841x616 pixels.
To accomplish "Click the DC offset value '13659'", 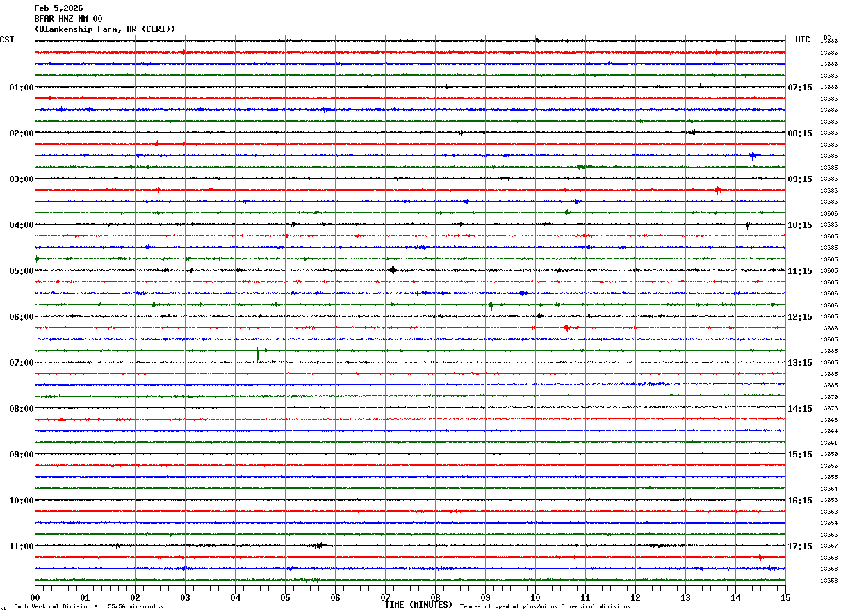I will [x=828, y=454].
